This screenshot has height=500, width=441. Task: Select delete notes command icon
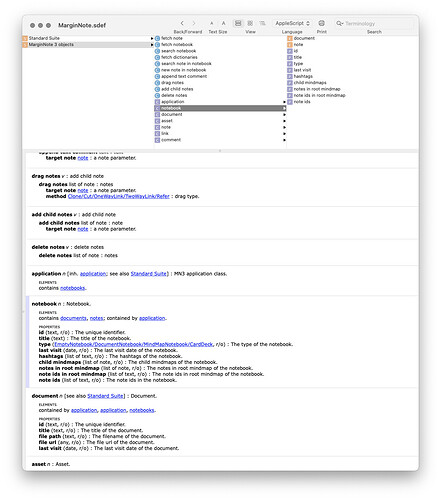(x=157, y=95)
